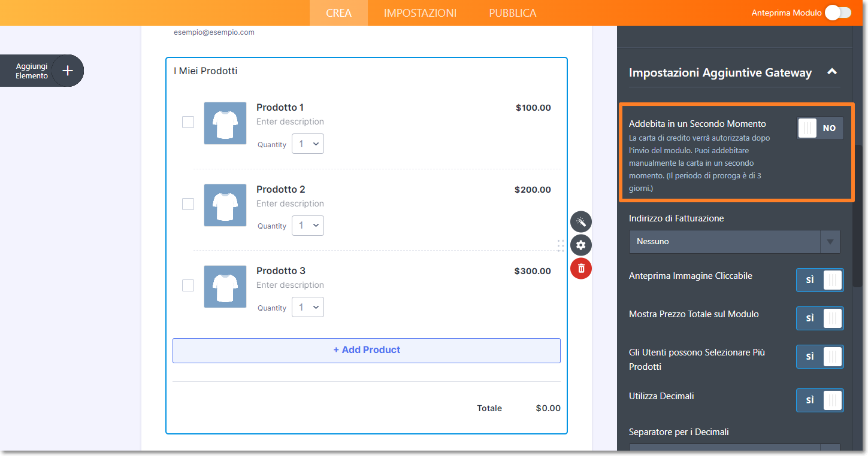Toggle Anteprima Modulo switch

point(837,13)
